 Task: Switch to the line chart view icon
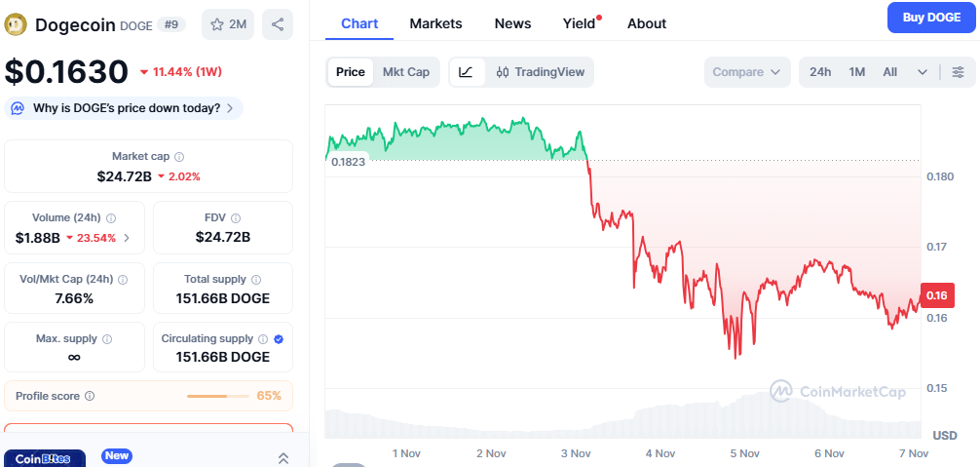click(x=466, y=72)
